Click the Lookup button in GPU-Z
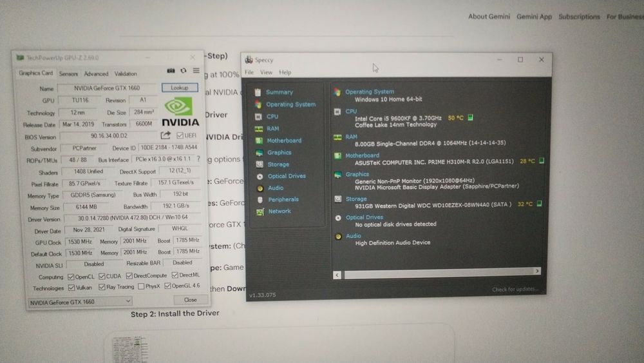 click(x=180, y=88)
